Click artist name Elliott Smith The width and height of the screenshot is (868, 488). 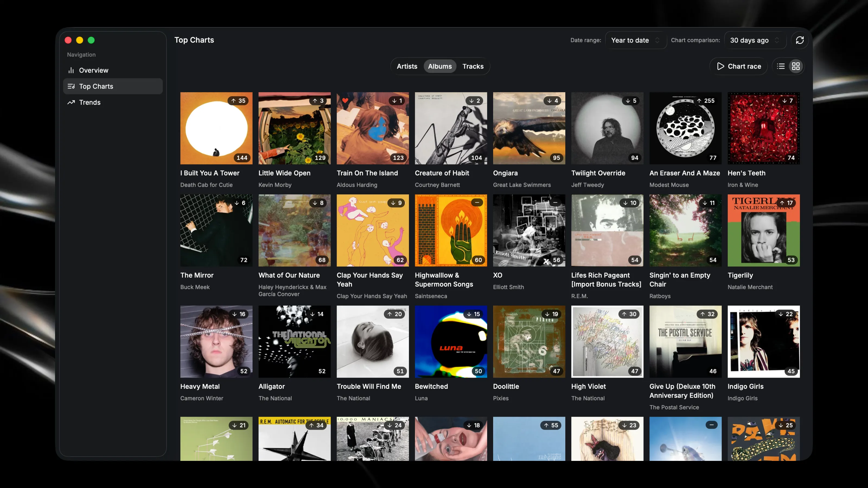tap(508, 287)
